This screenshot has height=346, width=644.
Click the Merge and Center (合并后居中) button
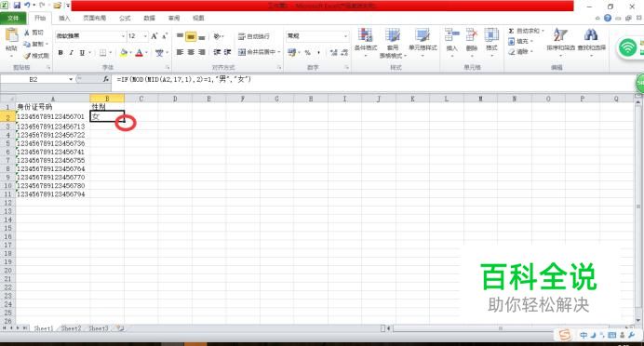(x=257, y=52)
